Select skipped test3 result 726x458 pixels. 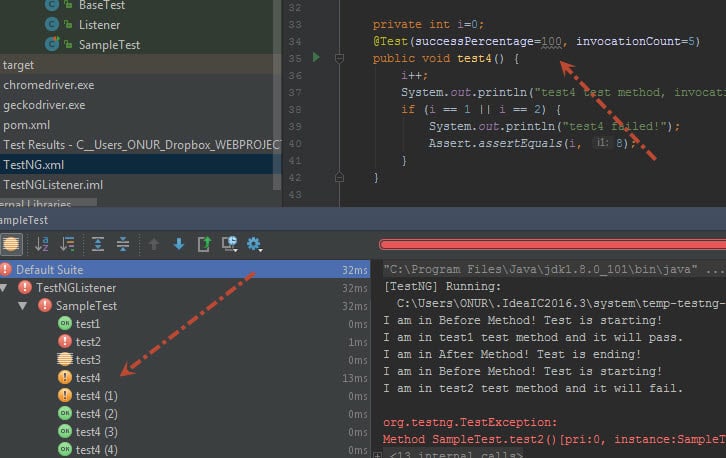(88, 360)
